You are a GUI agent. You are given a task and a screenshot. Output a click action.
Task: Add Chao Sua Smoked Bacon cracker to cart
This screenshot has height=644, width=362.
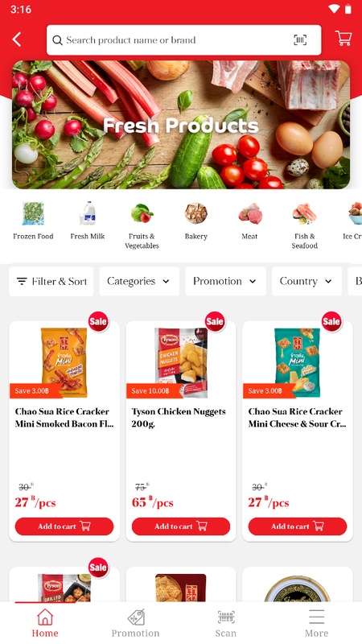[64, 526]
